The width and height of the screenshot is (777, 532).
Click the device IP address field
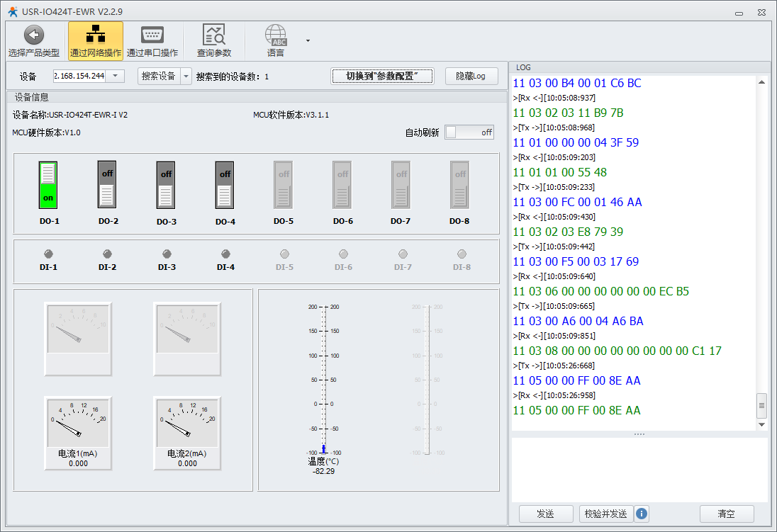(79, 76)
